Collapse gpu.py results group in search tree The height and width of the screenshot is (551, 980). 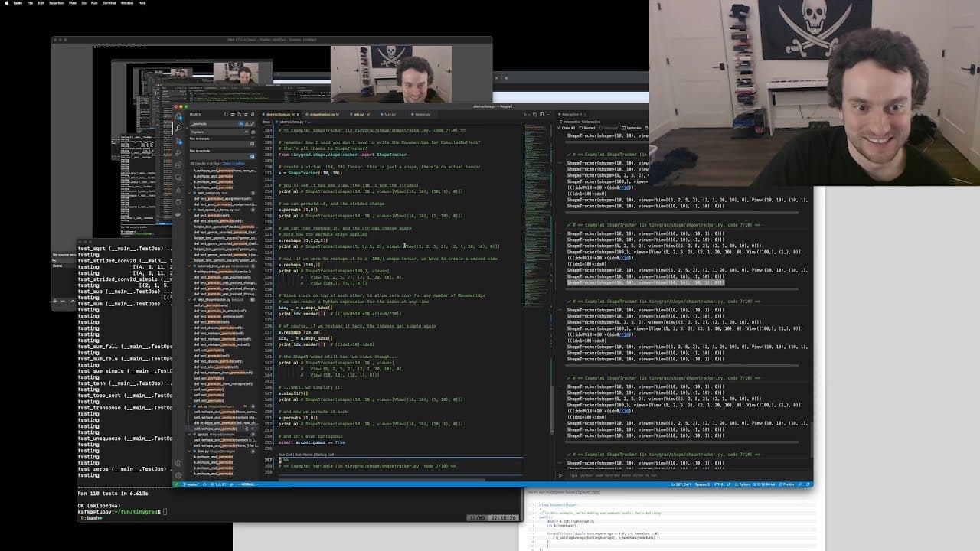click(189, 435)
